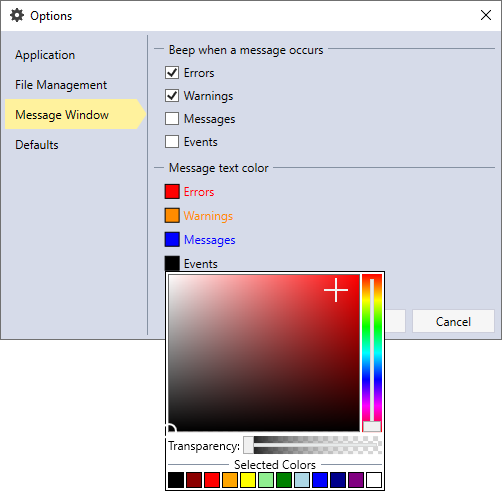Pick the yellow preset color
The image size is (502, 491).
click(248, 480)
